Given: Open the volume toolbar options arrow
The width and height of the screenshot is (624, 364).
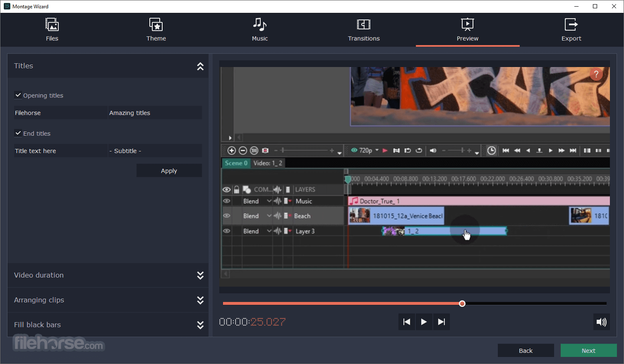Looking at the screenshot, I should click(x=477, y=153).
